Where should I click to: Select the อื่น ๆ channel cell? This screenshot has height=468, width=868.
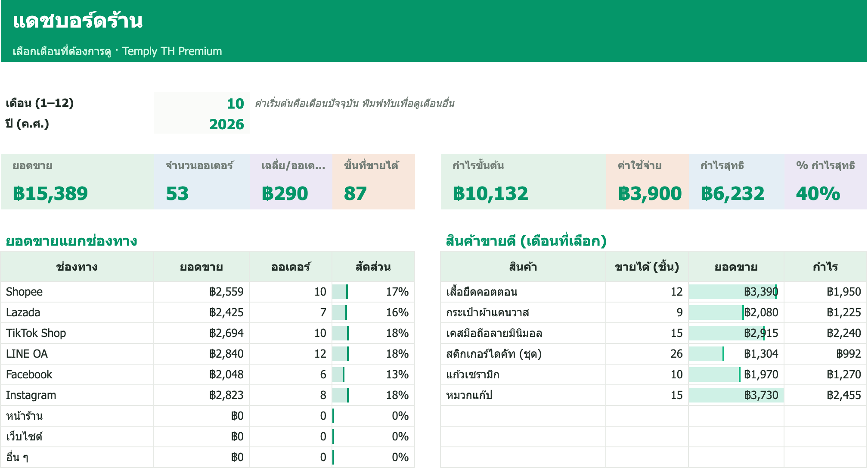[77, 457]
